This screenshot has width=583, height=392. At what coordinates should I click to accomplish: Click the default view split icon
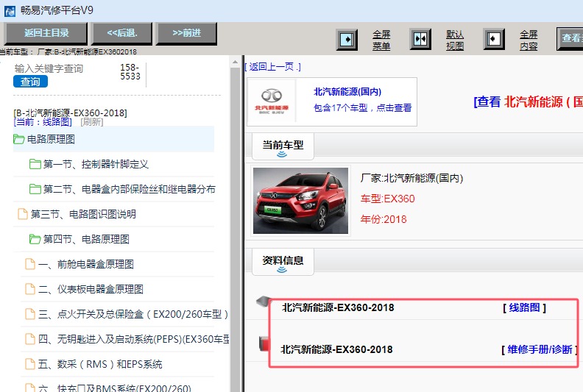420,40
